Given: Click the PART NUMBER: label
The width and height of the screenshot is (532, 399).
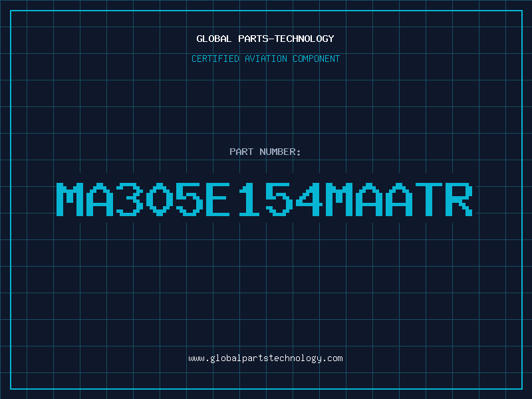Looking at the screenshot, I should (265, 152).
